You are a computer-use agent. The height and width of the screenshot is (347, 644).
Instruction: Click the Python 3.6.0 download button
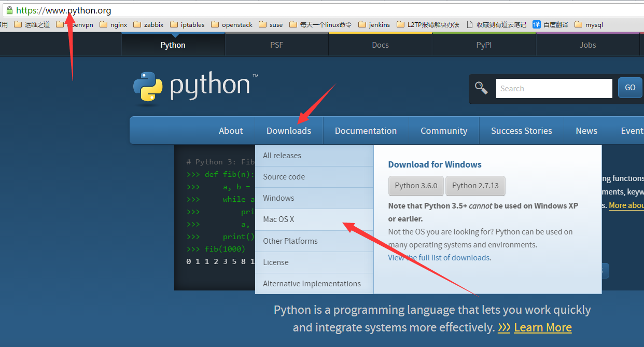(416, 186)
